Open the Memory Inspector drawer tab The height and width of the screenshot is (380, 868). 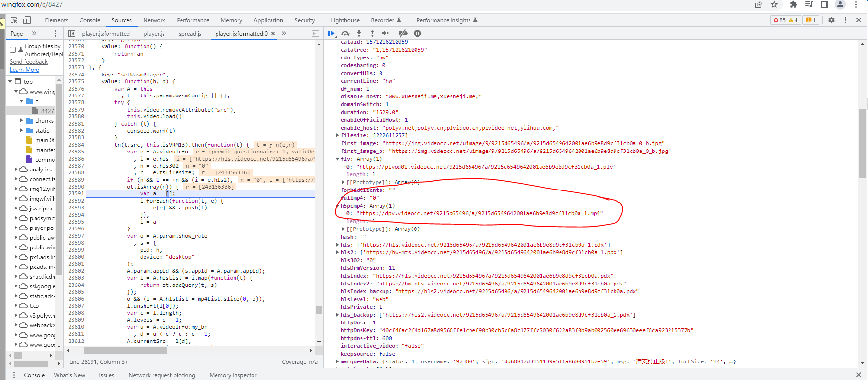click(x=233, y=375)
